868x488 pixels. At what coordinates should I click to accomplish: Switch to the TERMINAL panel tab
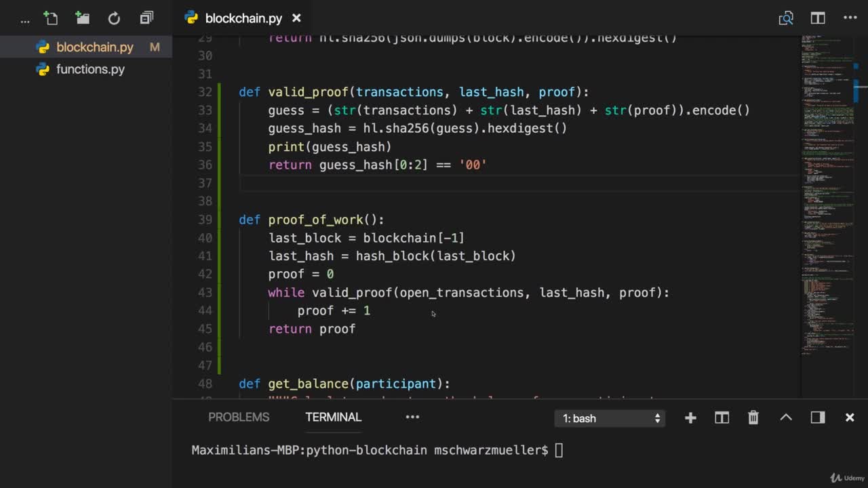click(x=333, y=417)
